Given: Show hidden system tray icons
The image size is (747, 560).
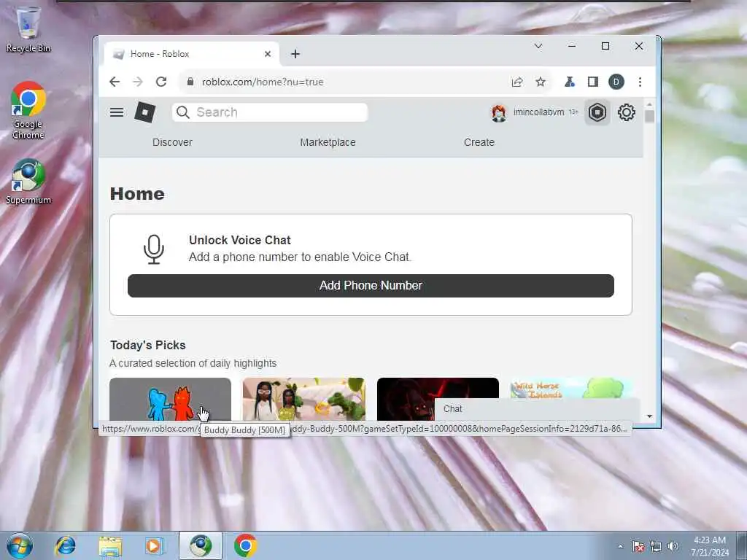Looking at the screenshot, I should click(620, 546).
